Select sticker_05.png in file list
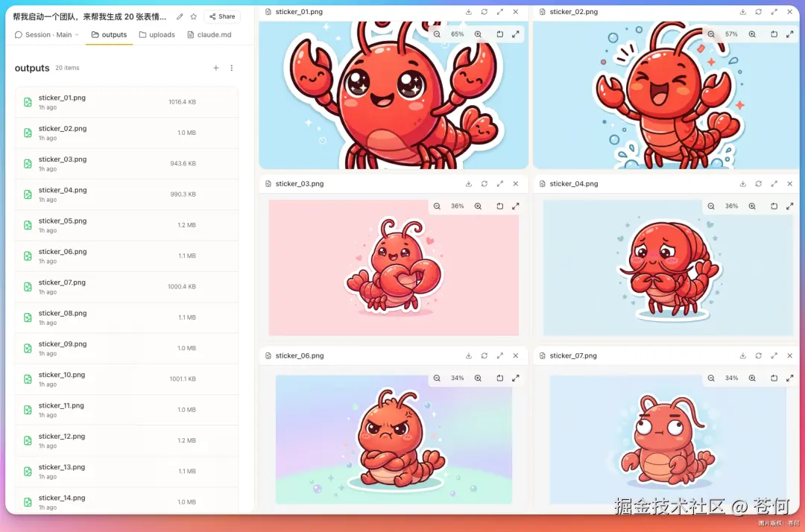The width and height of the screenshot is (805, 532). (x=126, y=225)
